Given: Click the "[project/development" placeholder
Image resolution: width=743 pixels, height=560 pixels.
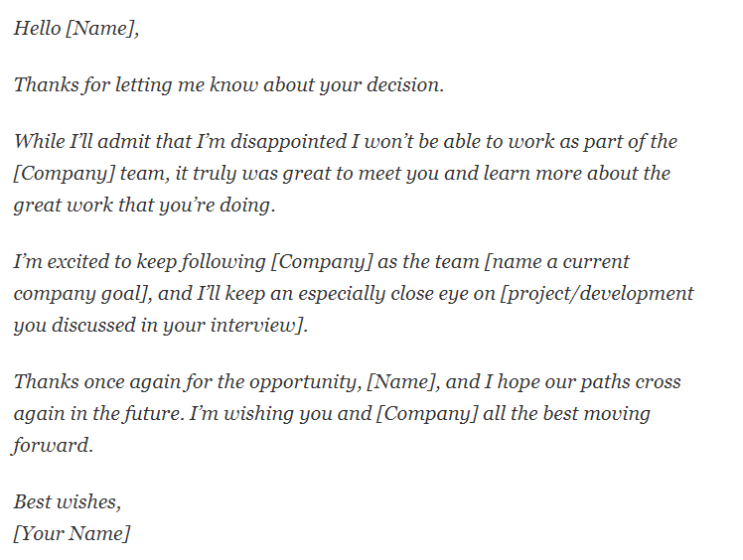Looking at the screenshot, I should (x=597, y=294).
